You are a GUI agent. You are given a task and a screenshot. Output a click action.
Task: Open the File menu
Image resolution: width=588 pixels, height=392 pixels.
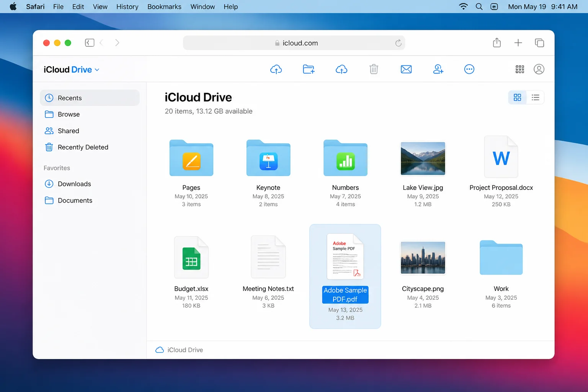tap(58, 7)
